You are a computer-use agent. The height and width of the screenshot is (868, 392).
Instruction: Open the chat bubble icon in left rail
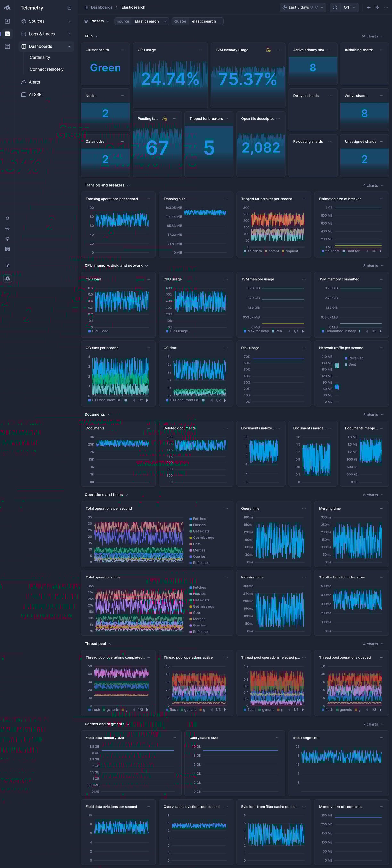coord(7,228)
